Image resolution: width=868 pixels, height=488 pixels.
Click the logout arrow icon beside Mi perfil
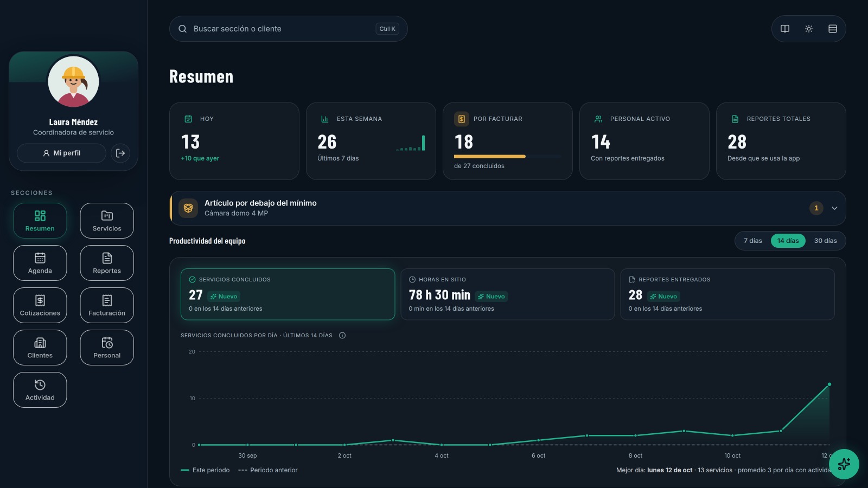tap(120, 153)
